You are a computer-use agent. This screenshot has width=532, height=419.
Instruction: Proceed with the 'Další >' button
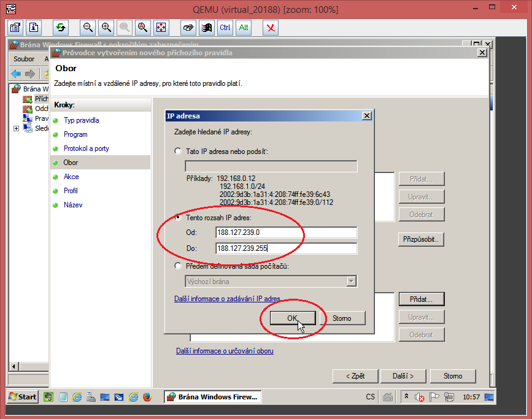pos(403,376)
